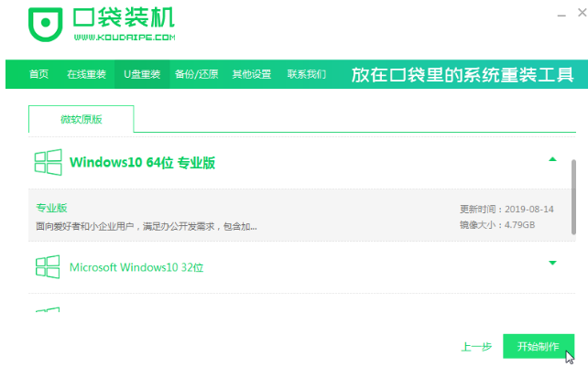Screen dimensions: 588x378
Task: Click the Windows logo beside Microsoft Windows10 32位
Action: point(48,266)
